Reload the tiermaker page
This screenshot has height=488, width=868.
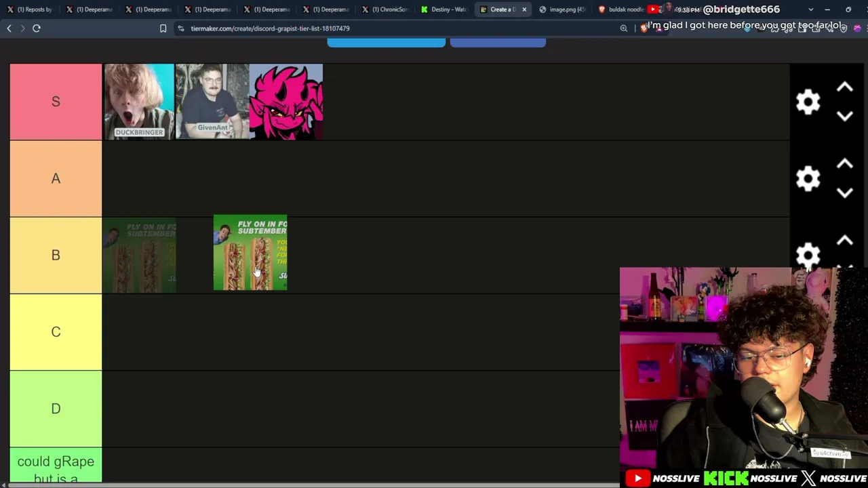click(x=37, y=28)
